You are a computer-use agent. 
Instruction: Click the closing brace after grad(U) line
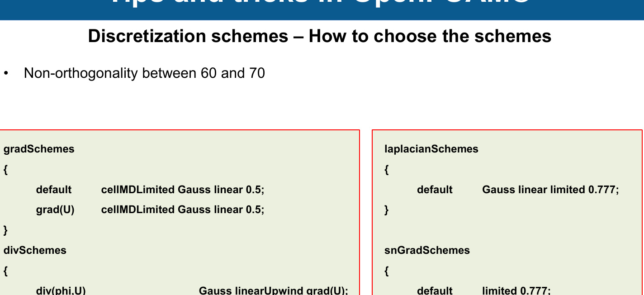pos(6,230)
